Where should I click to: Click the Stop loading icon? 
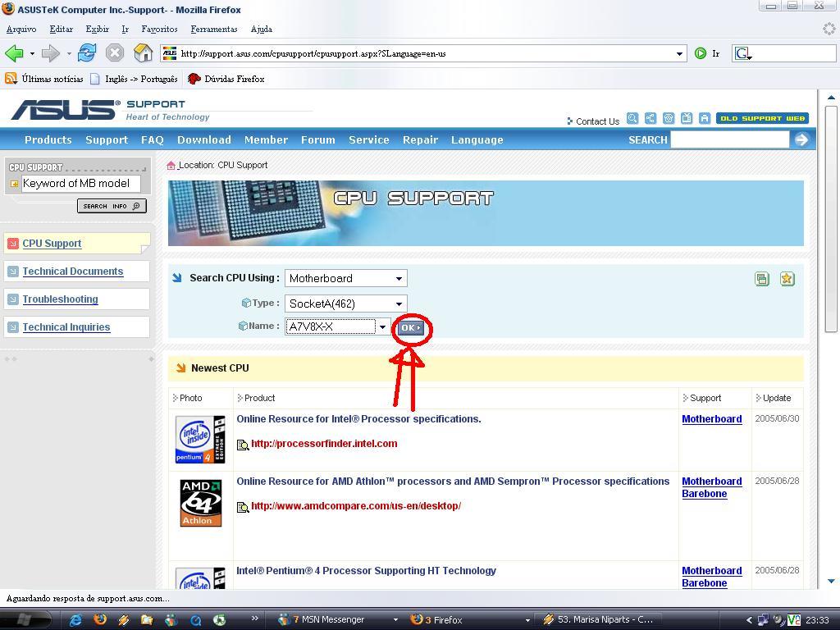(115, 53)
